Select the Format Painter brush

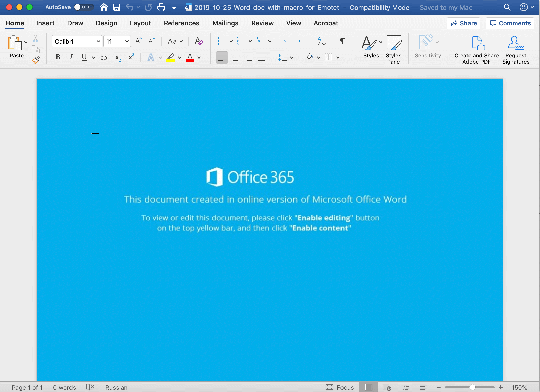(x=36, y=60)
